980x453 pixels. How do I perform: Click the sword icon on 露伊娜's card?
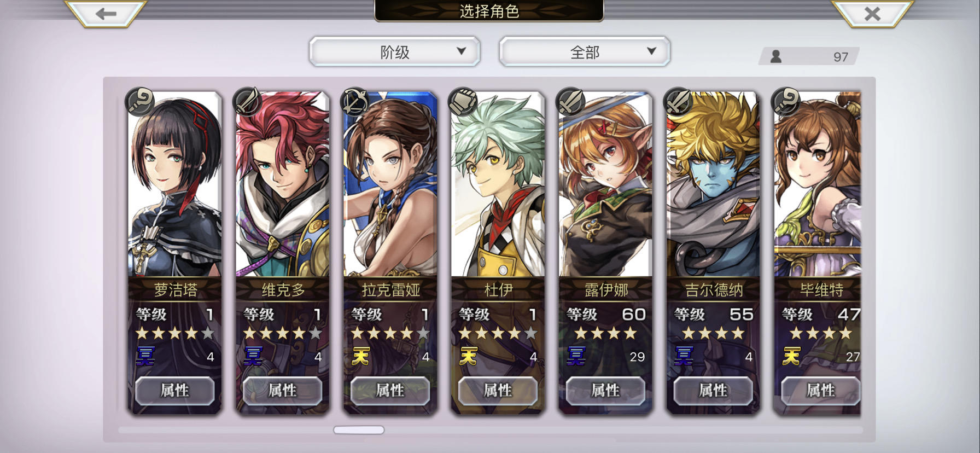point(570,101)
